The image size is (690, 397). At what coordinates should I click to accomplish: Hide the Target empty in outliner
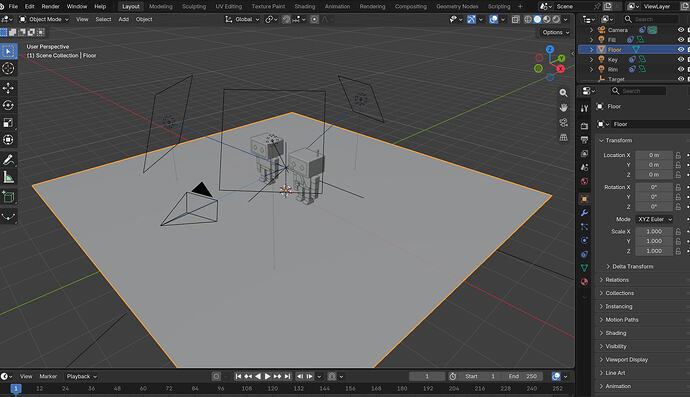681,79
